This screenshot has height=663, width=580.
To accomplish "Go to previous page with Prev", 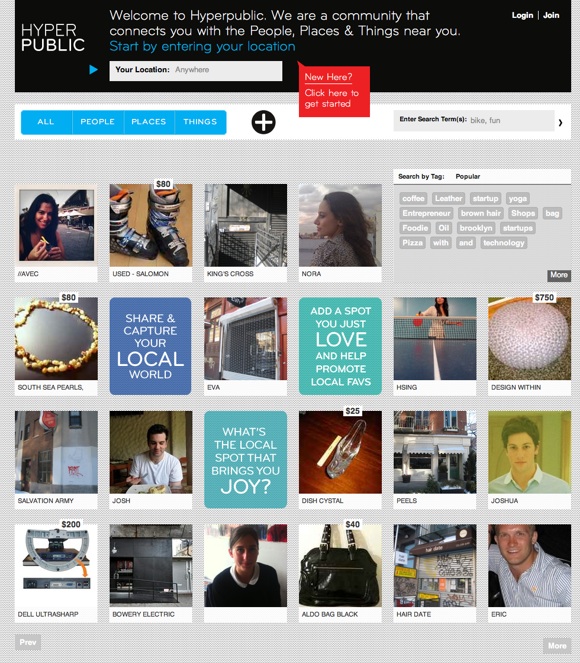I will (28, 642).
